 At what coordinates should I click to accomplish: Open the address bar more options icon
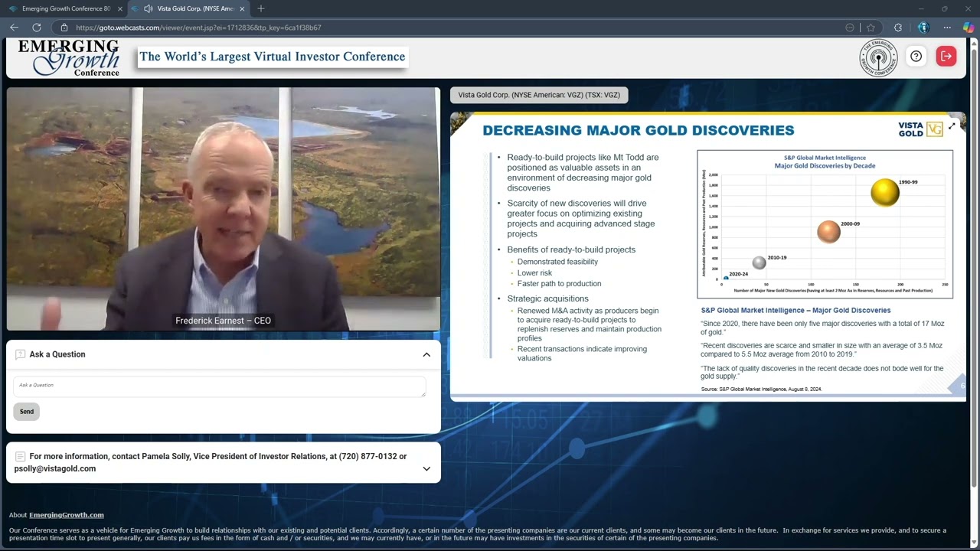coord(849,28)
